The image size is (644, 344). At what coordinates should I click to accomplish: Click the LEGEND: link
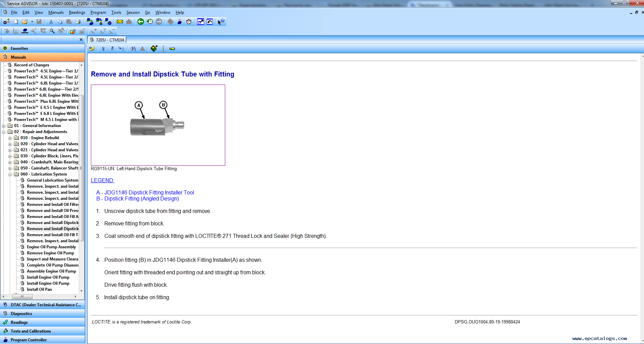(x=103, y=181)
